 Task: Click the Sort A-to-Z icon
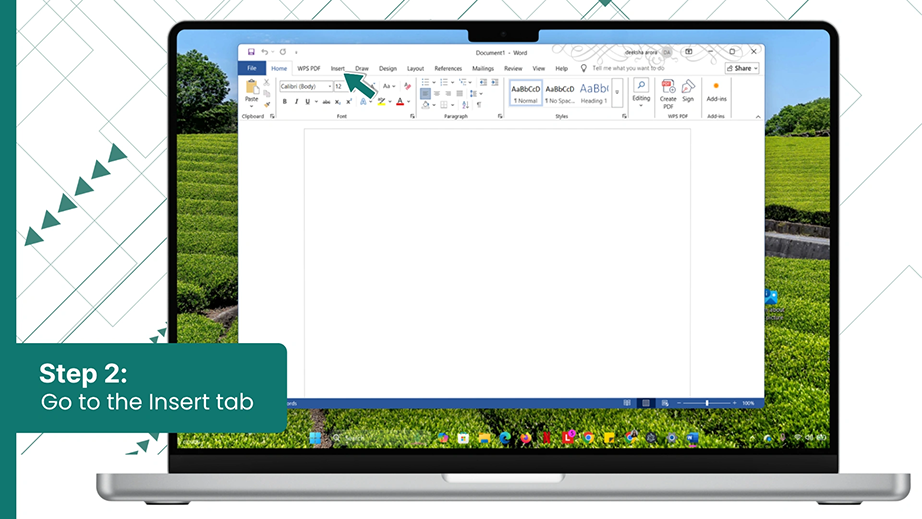[465, 105]
